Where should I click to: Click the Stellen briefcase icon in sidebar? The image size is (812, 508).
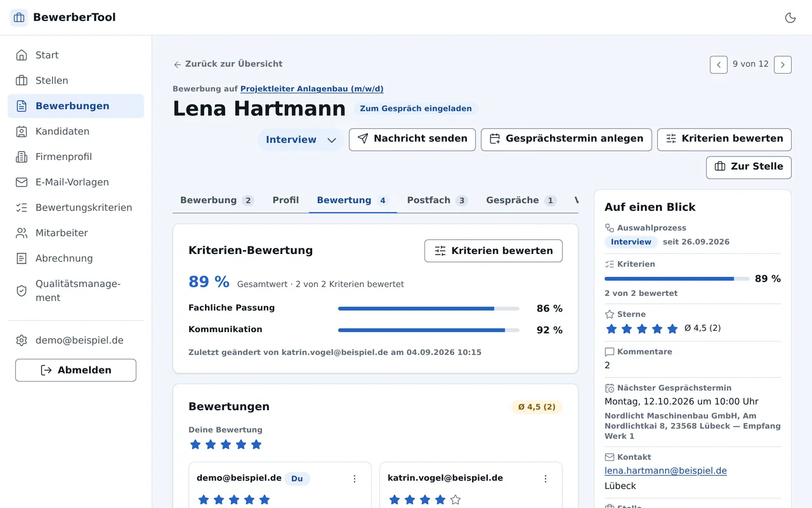point(22,81)
